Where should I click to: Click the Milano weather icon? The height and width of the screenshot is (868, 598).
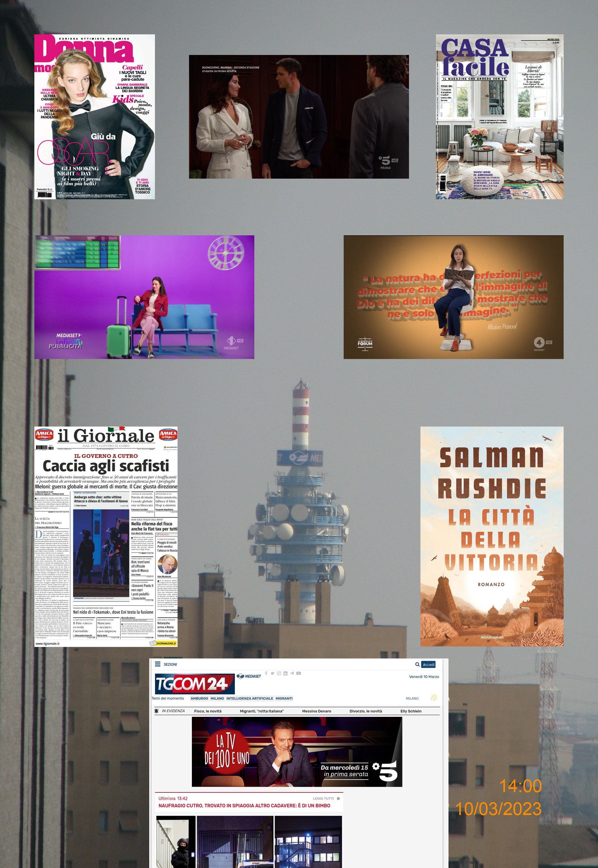point(434,698)
